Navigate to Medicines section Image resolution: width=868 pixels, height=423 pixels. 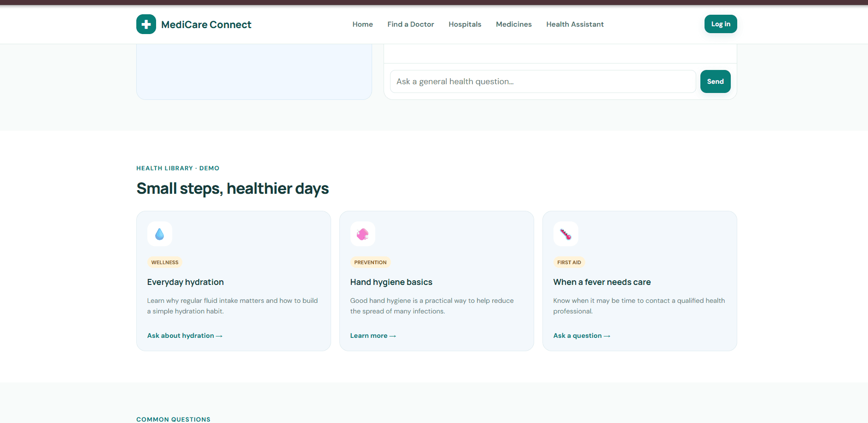tap(514, 24)
